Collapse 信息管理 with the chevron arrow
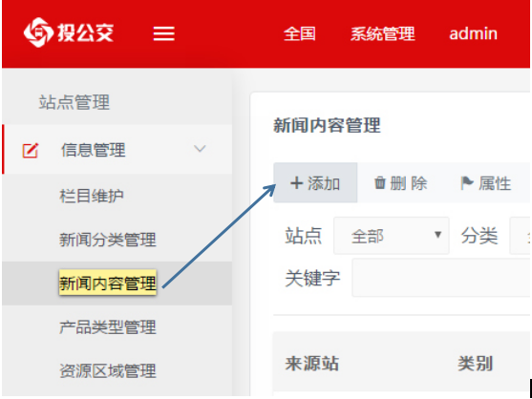 point(200,149)
